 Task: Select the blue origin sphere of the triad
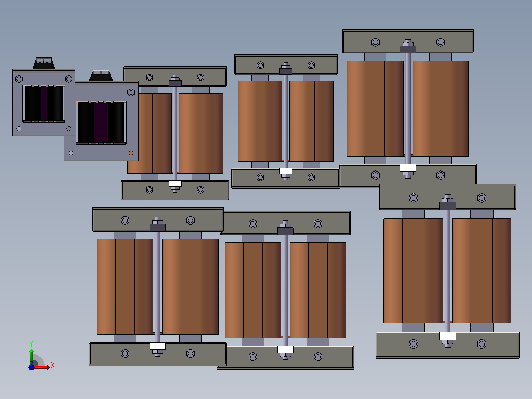(31, 367)
